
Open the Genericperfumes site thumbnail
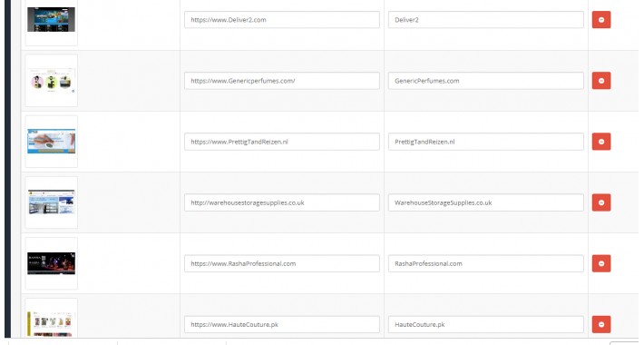coord(52,81)
